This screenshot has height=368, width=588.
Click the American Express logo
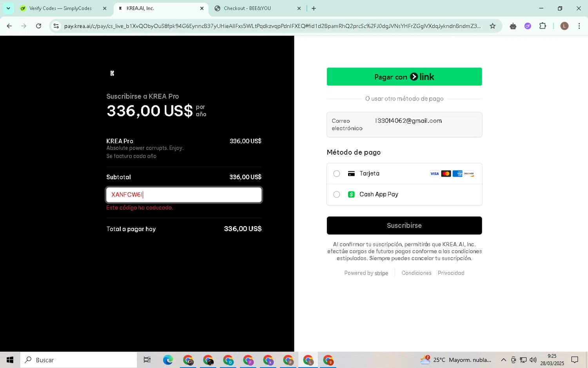click(457, 173)
